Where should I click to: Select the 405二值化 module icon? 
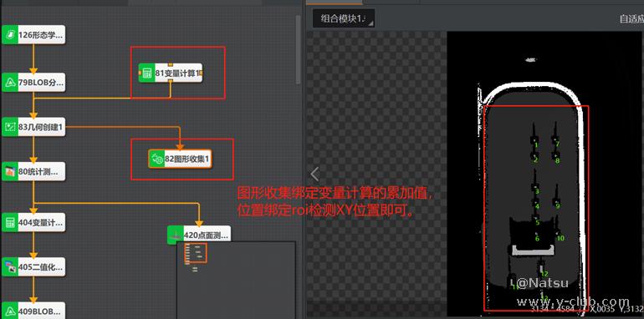pos(10,267)
